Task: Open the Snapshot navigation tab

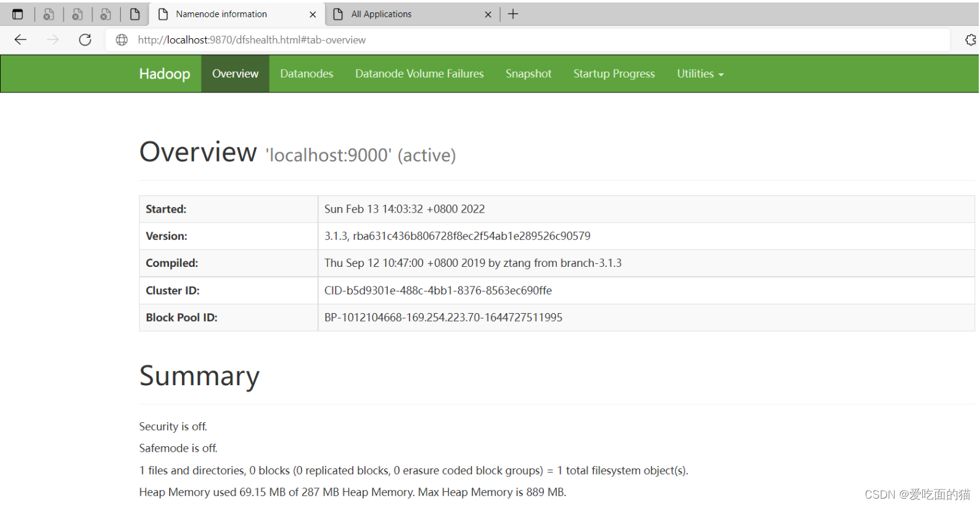Action: pos(529,74)
